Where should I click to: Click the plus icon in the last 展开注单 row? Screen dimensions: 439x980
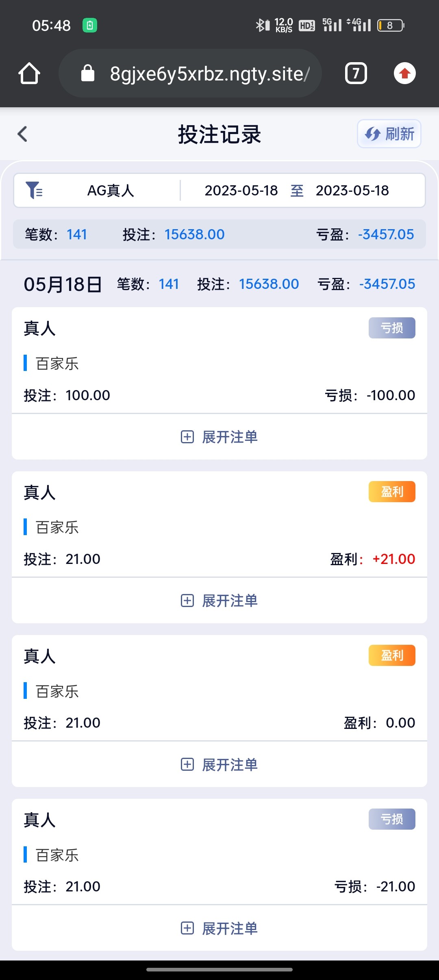coord(187,928)
